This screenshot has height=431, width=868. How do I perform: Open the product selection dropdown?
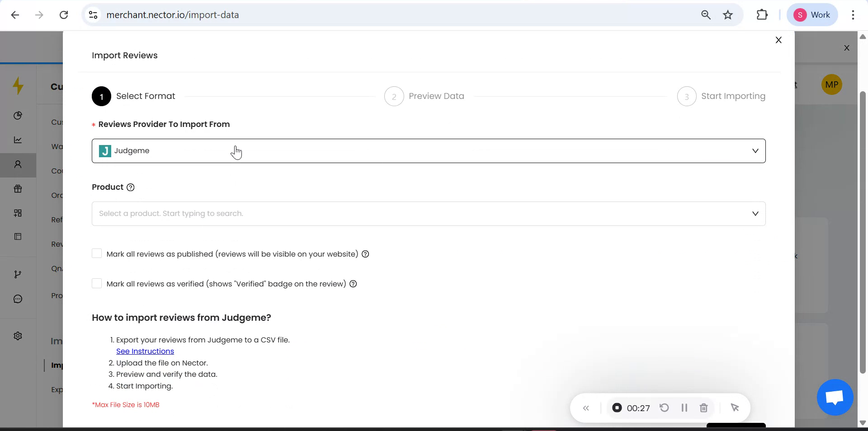coord(755,214)
